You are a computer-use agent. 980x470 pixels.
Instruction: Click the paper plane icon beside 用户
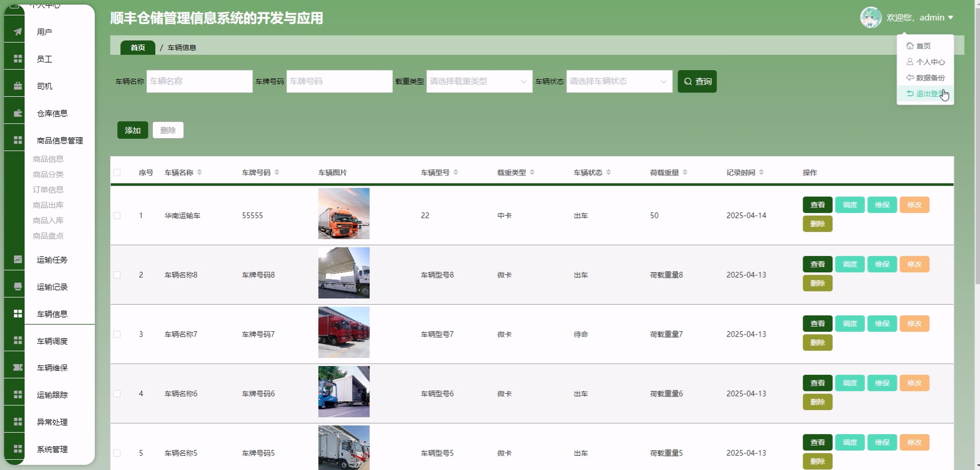(17, 31)
